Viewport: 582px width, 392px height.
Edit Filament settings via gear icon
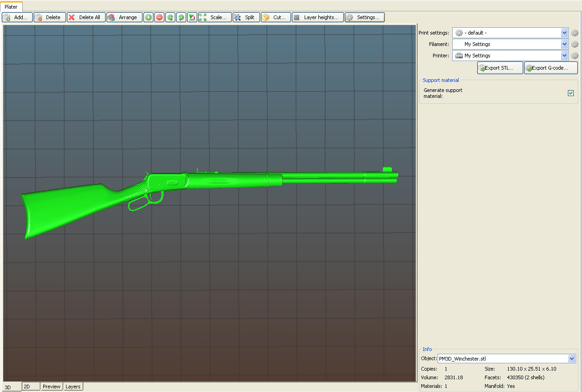575,44
